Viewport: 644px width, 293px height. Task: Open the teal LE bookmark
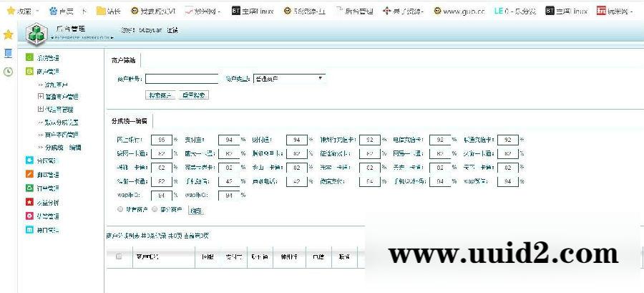coord(514,11)
